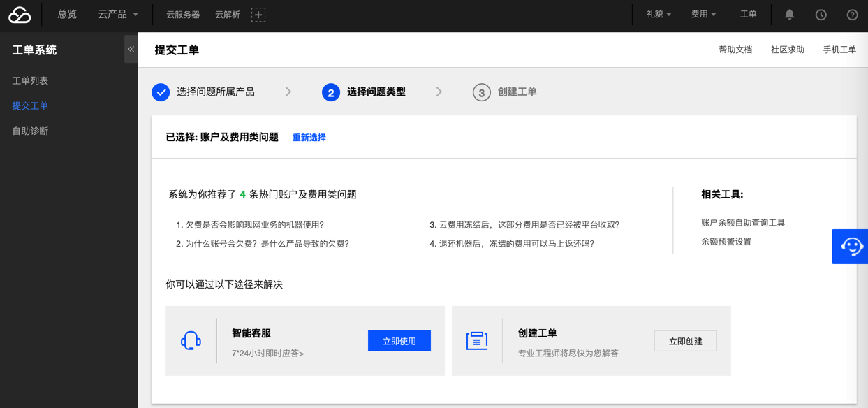Open 帮助文档 link

tap(735, 50)
